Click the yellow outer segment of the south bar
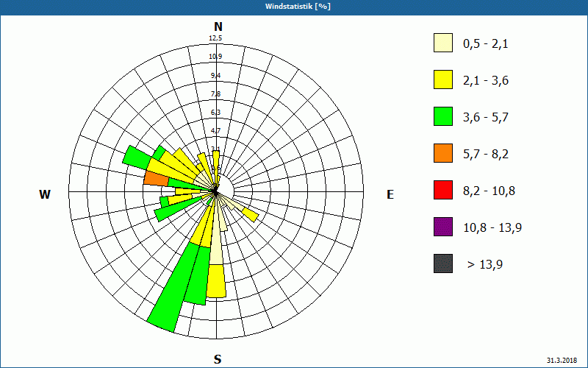The image size is (588, 368). click(x=216, y=281)
